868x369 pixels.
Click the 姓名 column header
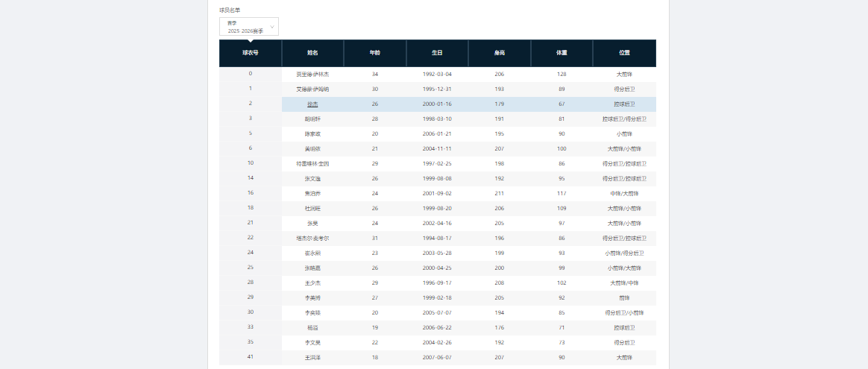point(312,53)
